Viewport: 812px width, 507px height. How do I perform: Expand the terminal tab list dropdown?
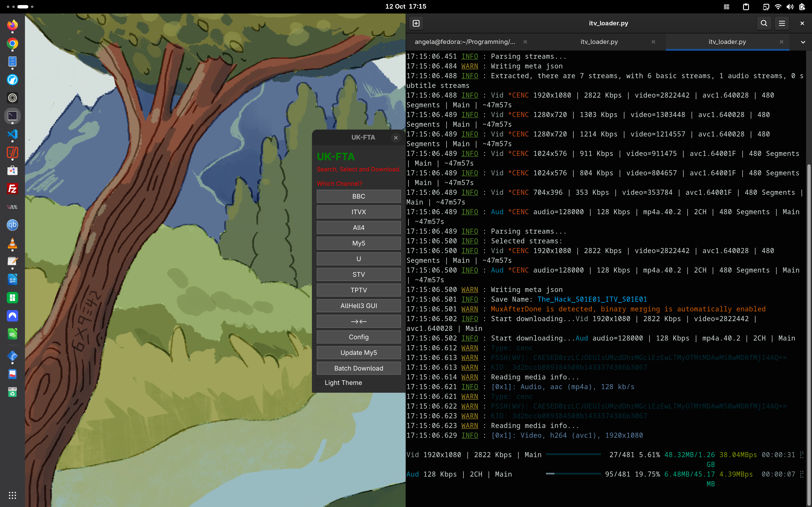tap(803, 42)
